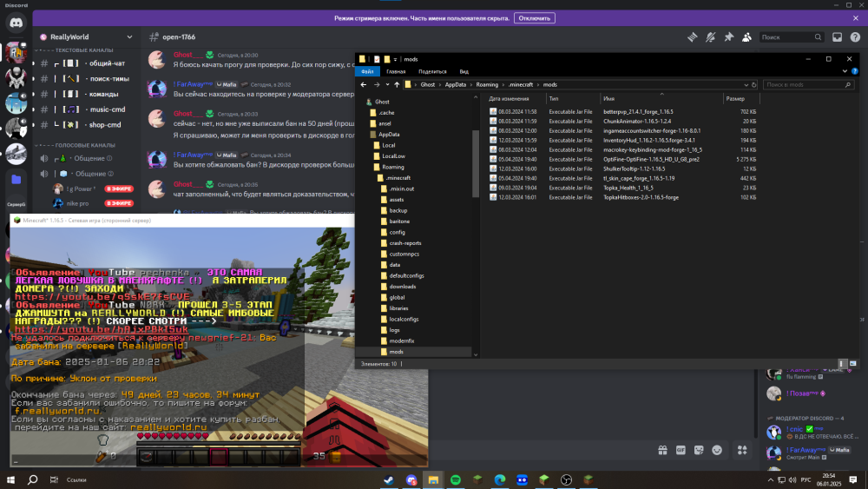Go forward in the mods Explorer window

pos(377,85)
